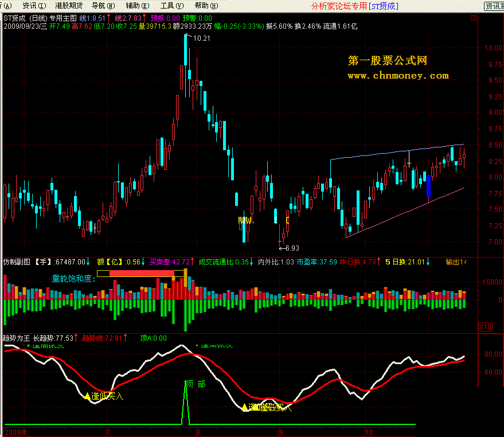Click the change value 幅-0.25(-3.33%)

[239, 26]
